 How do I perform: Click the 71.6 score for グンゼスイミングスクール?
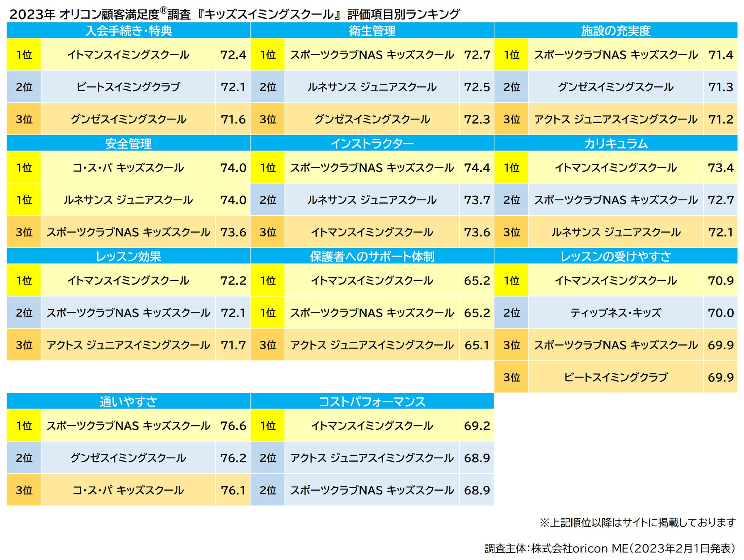coord(233,119)
